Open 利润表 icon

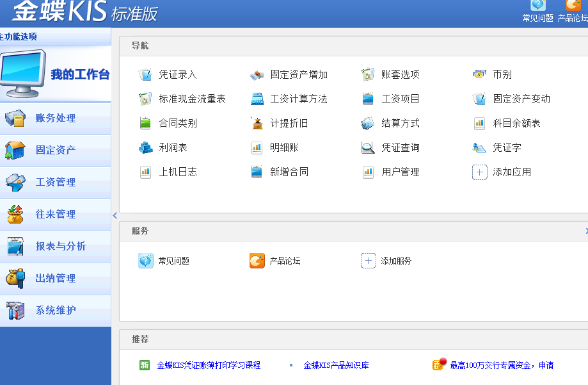pos(145,147)
